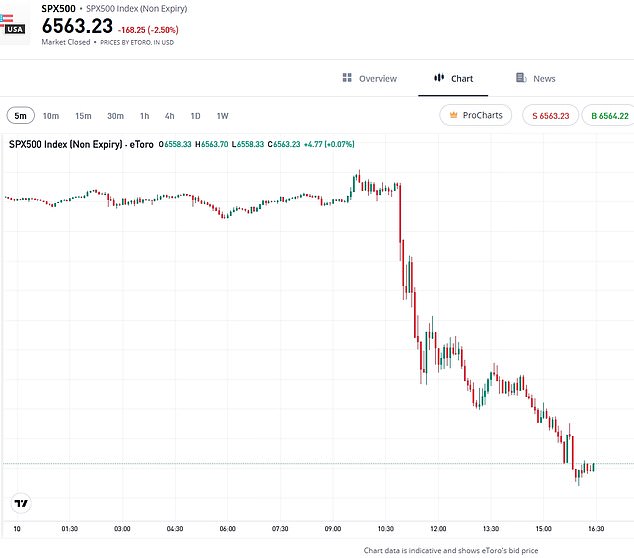The width and height of the screenshot is (634, 558).
Task: Click the News newspaper icon
Action: pyautogui.click(x=521, y=78)
